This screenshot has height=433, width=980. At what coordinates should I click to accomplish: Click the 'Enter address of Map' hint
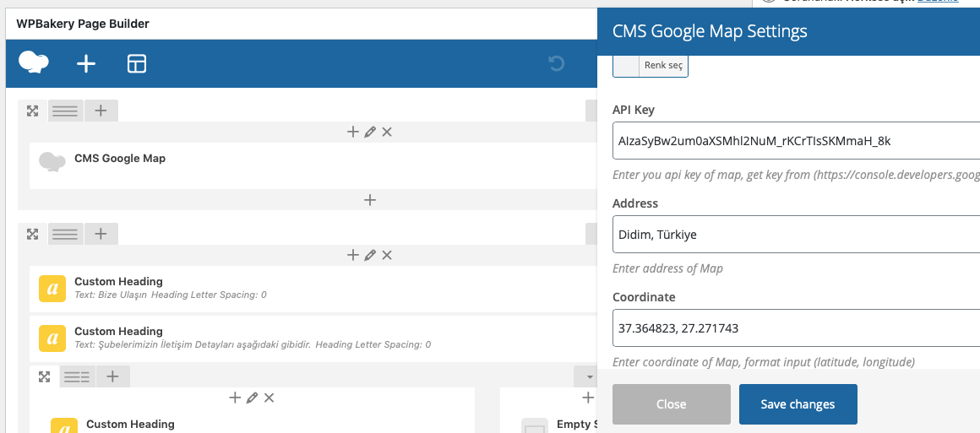coord(667,268)
